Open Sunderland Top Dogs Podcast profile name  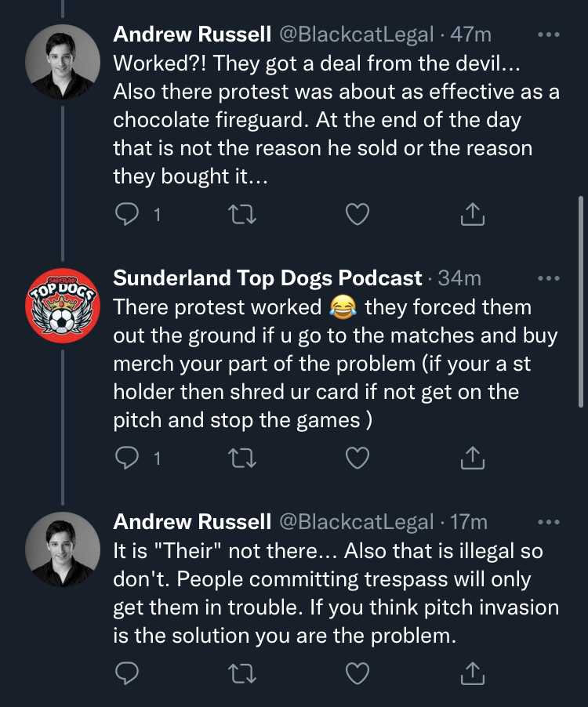click(268, 278)
